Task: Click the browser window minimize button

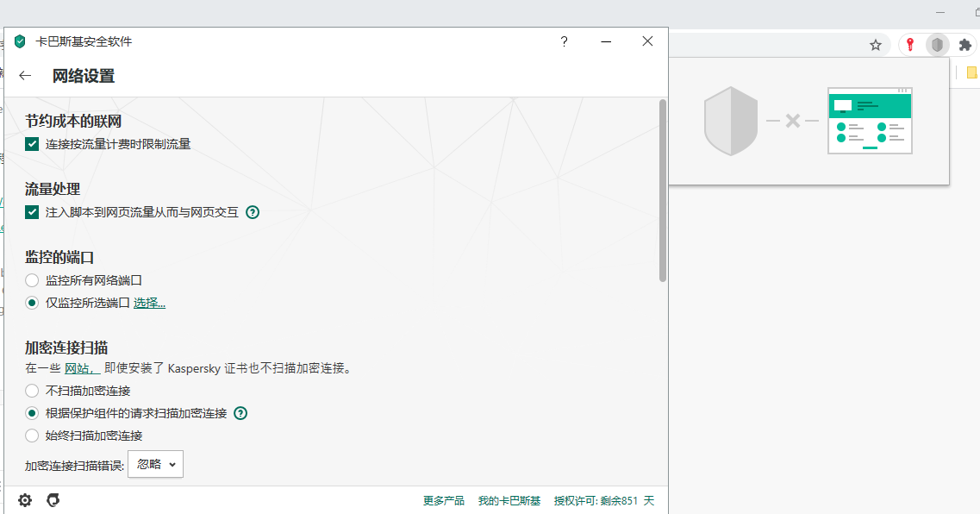Action: [940, 12]
